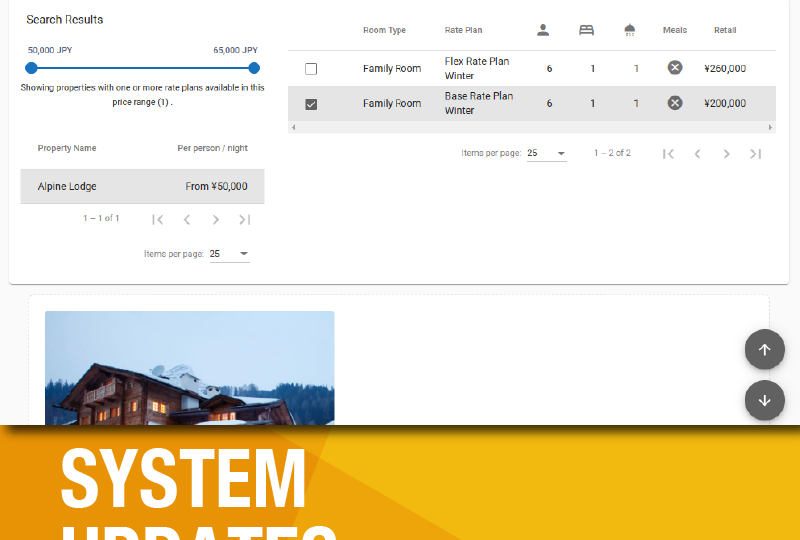Click the 1 – 2 of 2 range label
The image size is (800, 540).
[x=612, y=153]
